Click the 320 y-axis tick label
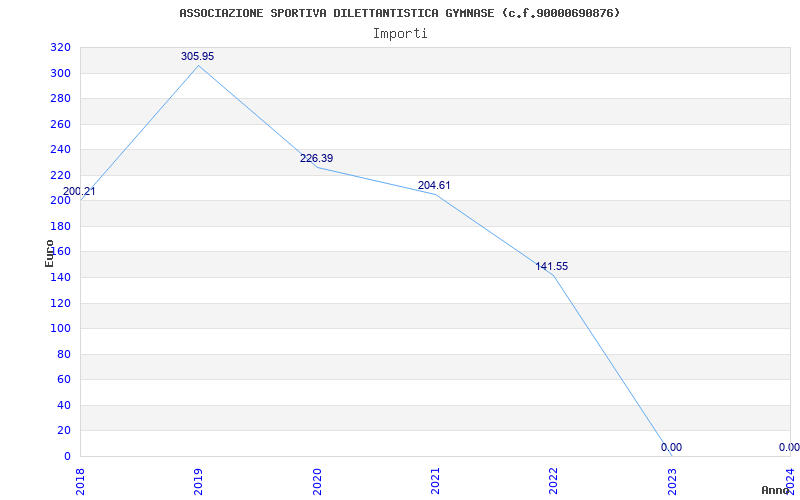 60,48
